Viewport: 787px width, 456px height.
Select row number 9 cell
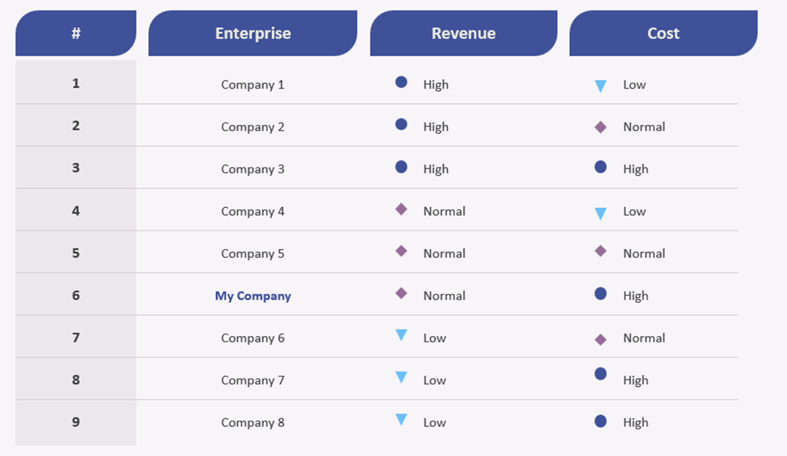tap(76, 422)
